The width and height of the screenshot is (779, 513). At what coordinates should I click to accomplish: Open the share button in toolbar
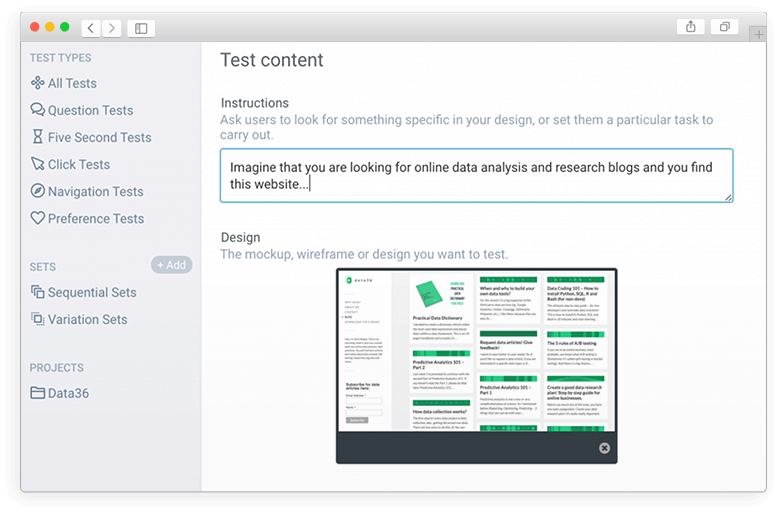click(x=691, y=27)
